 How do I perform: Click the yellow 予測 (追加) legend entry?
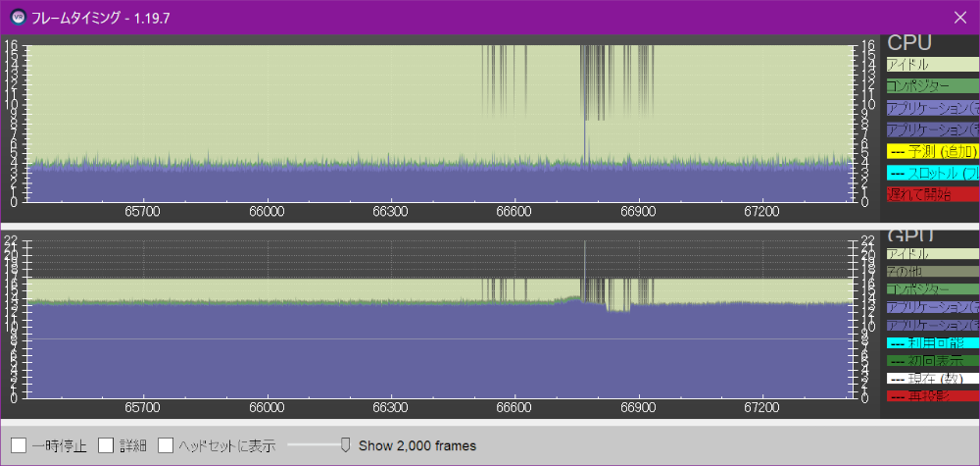[933, 151]
